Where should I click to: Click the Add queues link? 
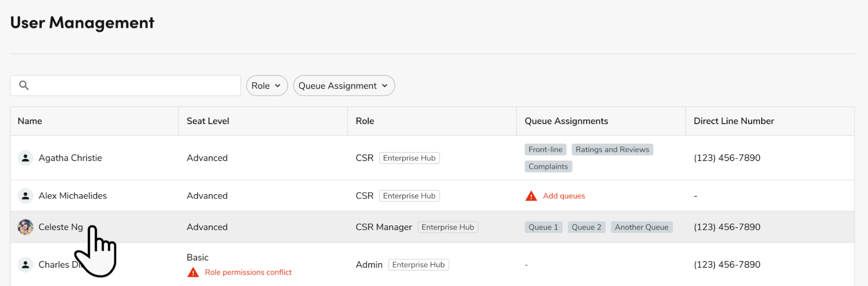(564, 196)
